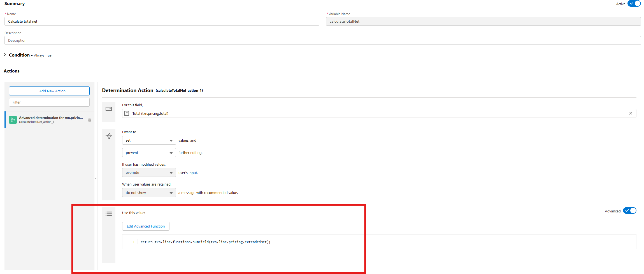Collapse the actions side panel arrow

pos(96,178)
